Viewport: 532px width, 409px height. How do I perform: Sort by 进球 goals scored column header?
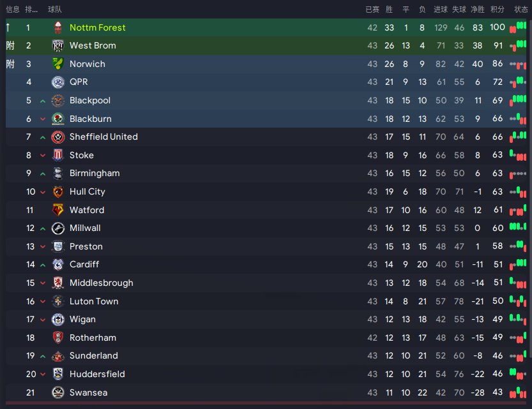pyautogui.click(x=441, y=10)
